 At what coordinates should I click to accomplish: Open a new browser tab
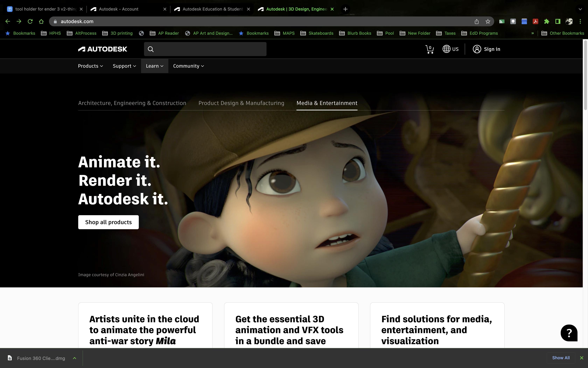tap(345, 9)
